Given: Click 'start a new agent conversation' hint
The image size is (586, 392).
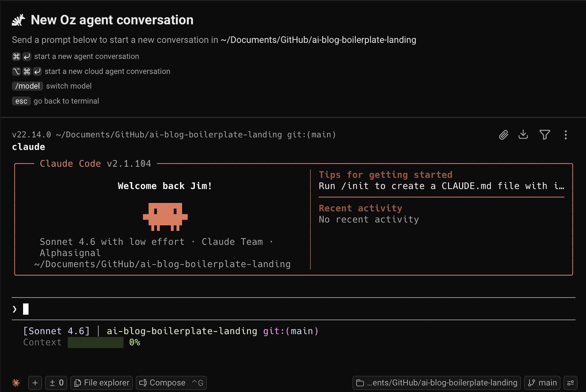Looking at the screenshot, I should tap(87, 56).
